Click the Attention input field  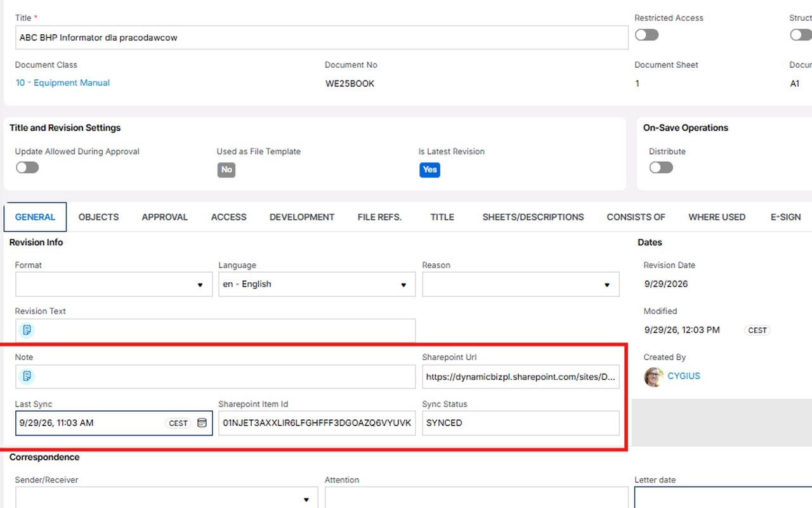click(x=476, y=498)
